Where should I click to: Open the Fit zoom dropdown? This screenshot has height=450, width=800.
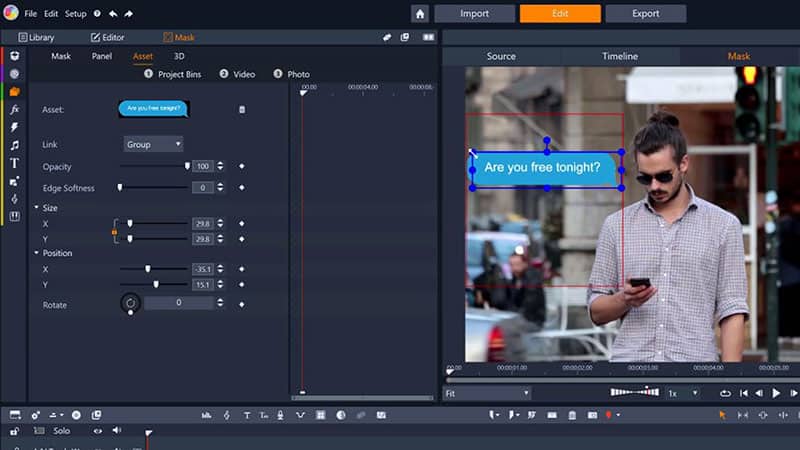486,393
